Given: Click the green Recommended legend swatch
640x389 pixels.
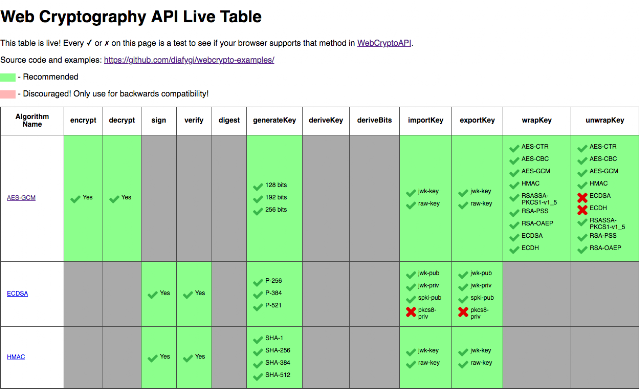Looking at the screenshot, I should [8, 77].
